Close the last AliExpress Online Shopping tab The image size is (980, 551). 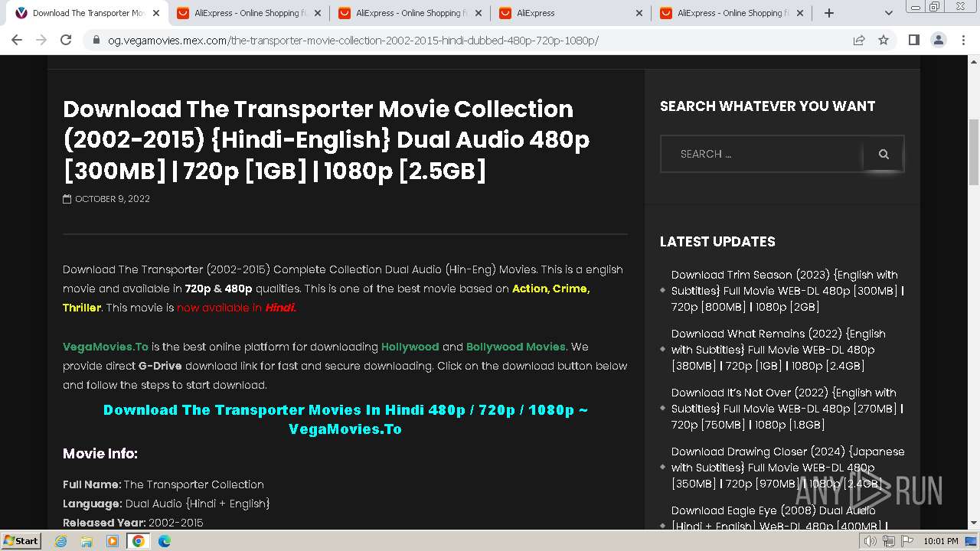tap(801, 13)
